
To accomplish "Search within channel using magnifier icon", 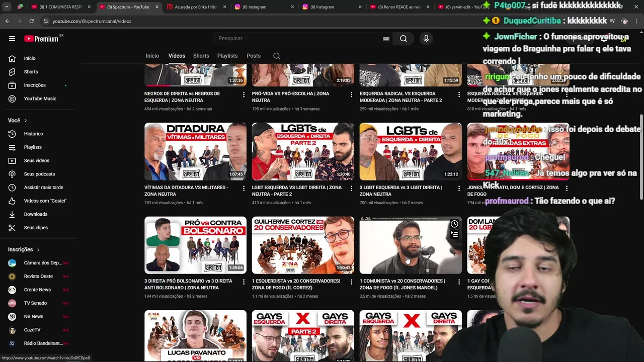I will (x=277, y=56).
